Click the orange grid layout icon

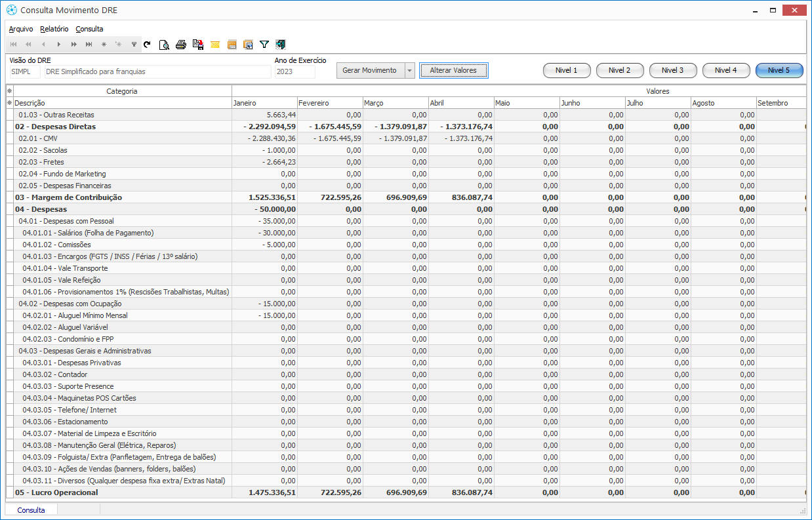232,45
